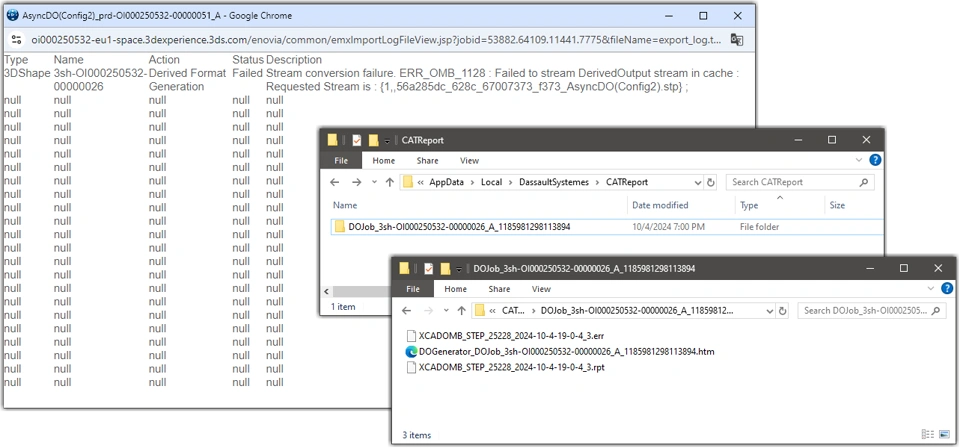Click the Stream conversion failure description text

tap(503, 80)
